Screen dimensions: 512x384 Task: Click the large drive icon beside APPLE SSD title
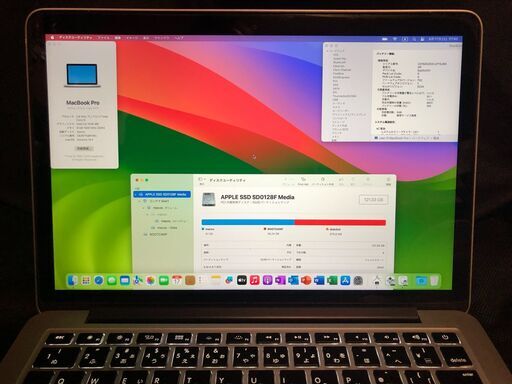[209, 199]
